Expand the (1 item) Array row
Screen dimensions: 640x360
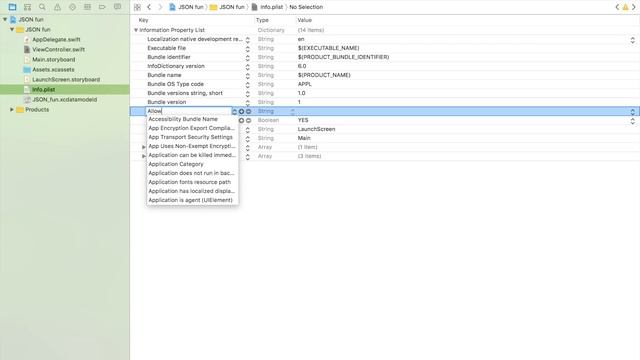click(x=144, y=147)
